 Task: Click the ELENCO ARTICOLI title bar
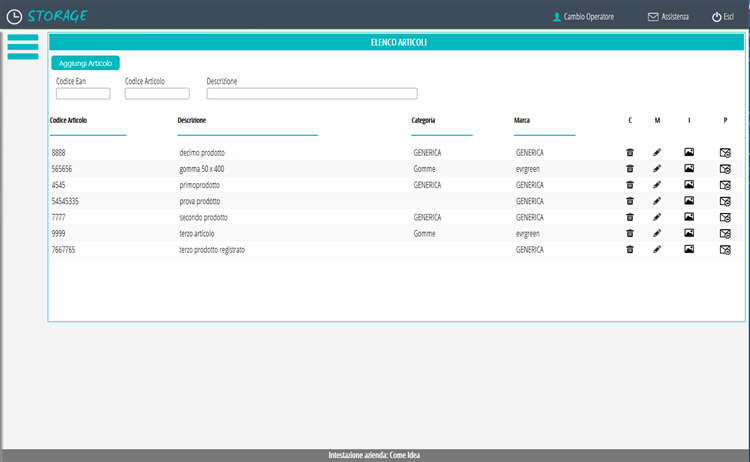point(397,42)
